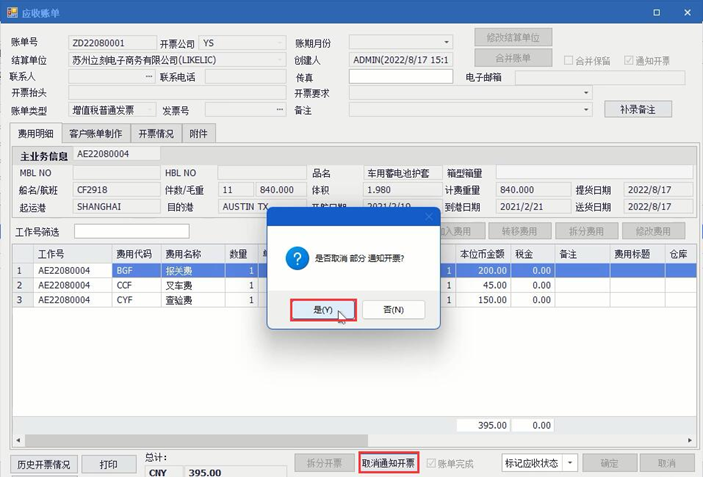This screenshot has width=703, height=477.
Task: Toggle the 通知开票 checkbox
Action: [629, 60]
